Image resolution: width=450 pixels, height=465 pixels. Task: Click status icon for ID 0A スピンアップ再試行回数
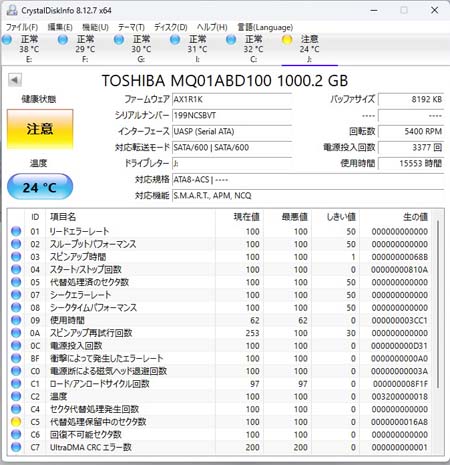click(16, 333)
